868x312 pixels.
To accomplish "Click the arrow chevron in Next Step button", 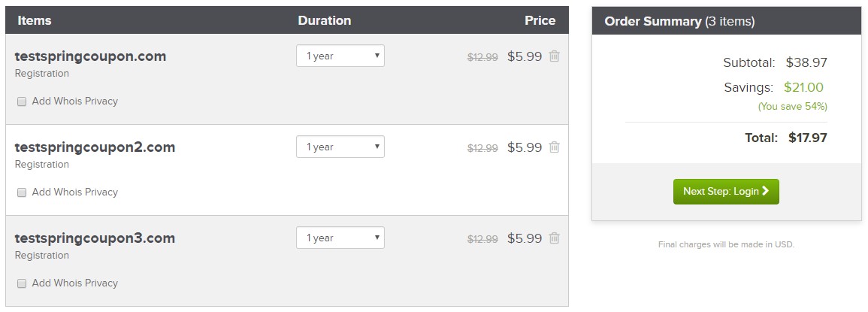I will click(x=766, y=191).
